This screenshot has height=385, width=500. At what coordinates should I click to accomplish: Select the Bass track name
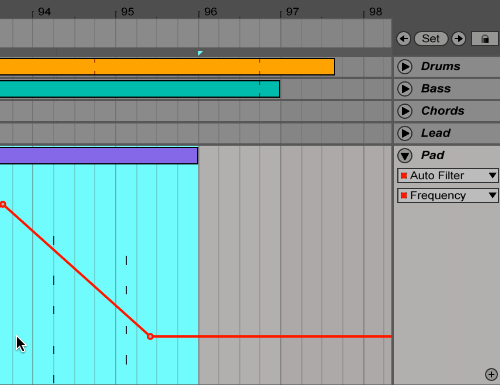436,89
